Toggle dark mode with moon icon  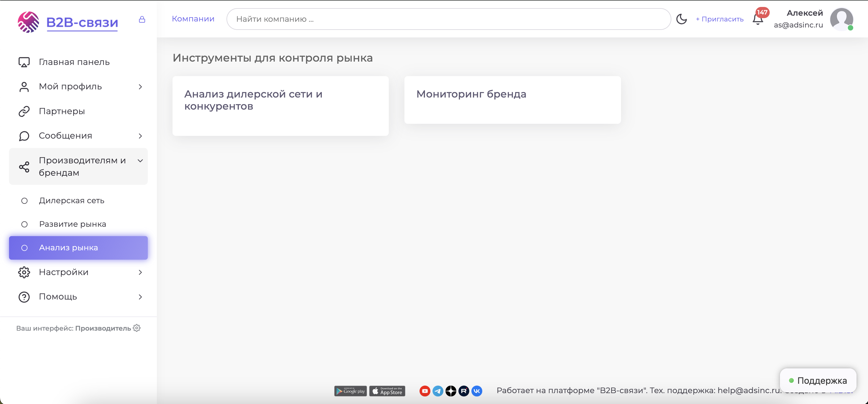[681, 19]
